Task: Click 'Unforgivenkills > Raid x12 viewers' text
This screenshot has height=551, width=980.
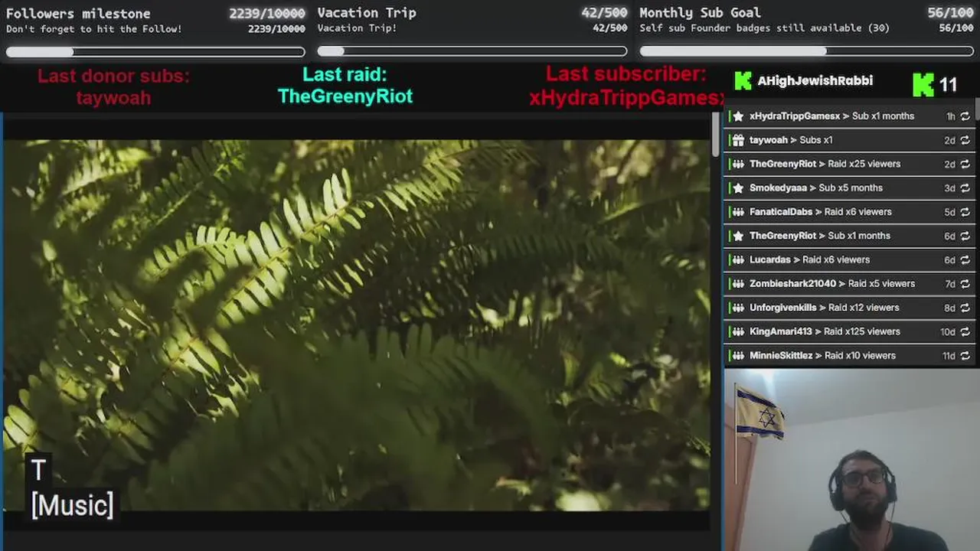Action: [824, 308]
